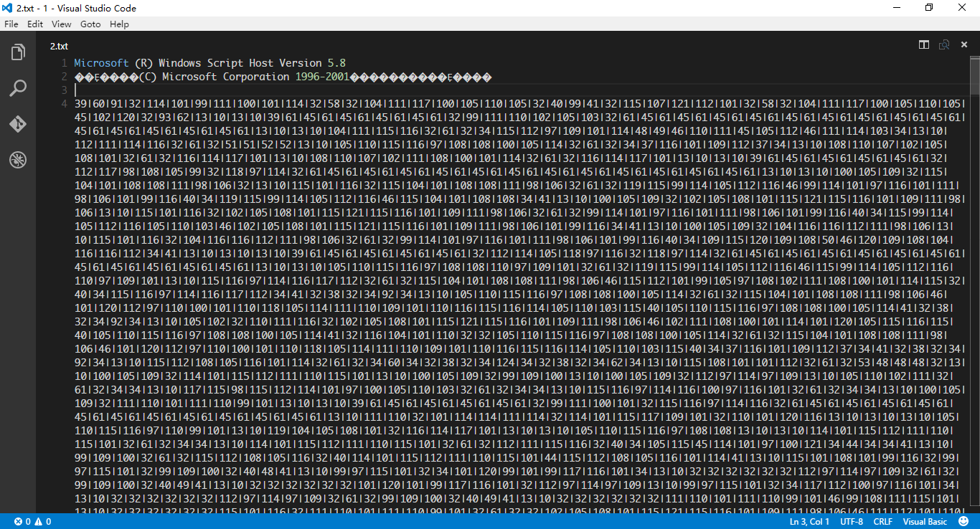Open the View menu
980x529 pixels.
point(62,24)
